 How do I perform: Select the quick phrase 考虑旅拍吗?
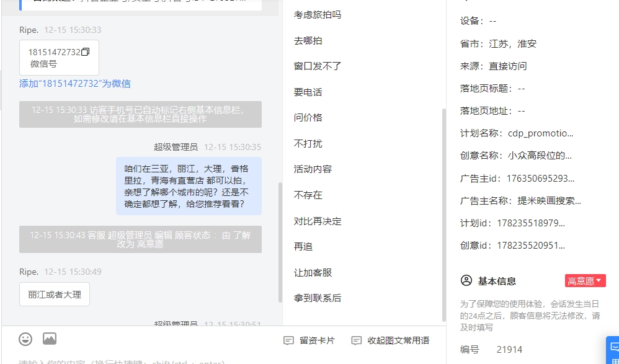pos(318,15)
